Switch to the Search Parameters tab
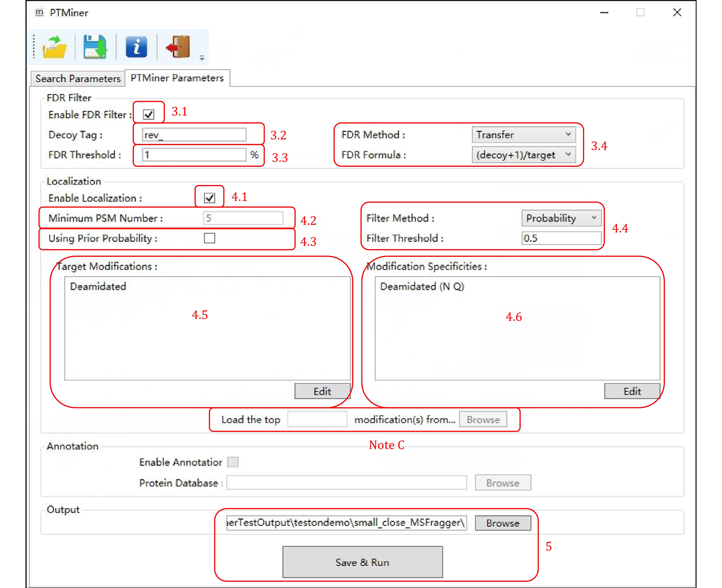Screen dimensions: 722x588 [x=78, y=79]
